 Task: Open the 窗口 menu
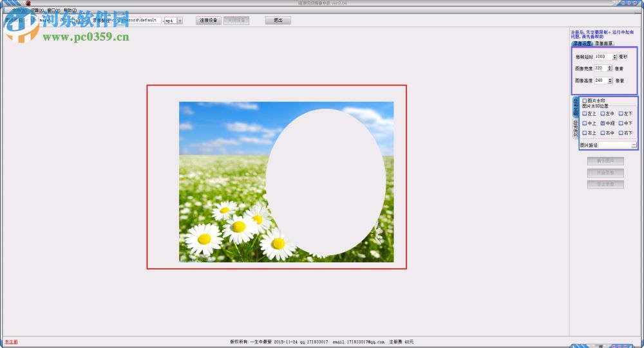53,10
